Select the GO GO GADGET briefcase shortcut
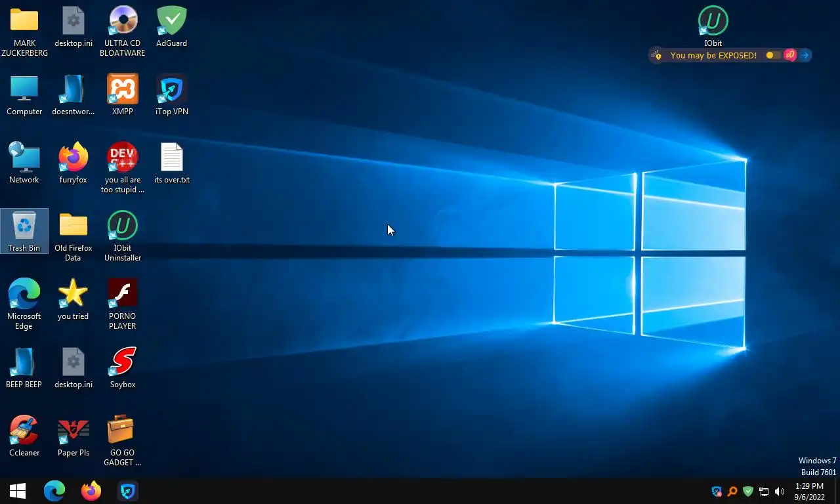This screenshot has width=840, height=504. (x=123, y=441)
